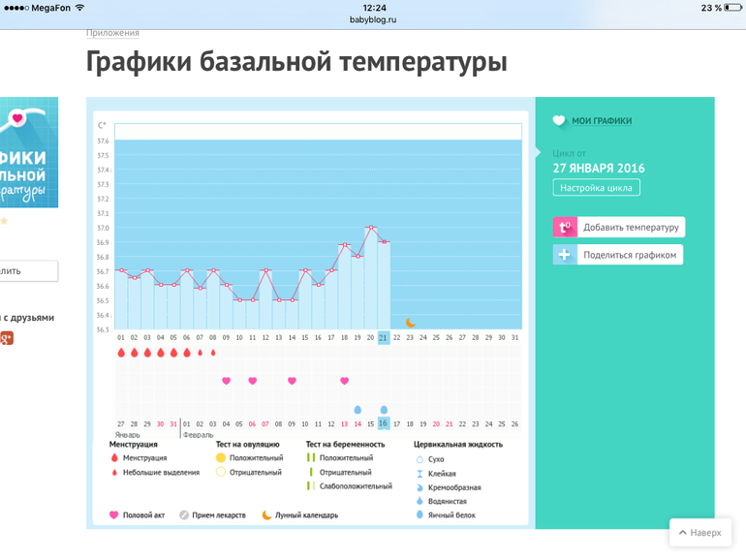
Task: Select highlighted cycle day 21 on the chart axis
Action: 384,337
